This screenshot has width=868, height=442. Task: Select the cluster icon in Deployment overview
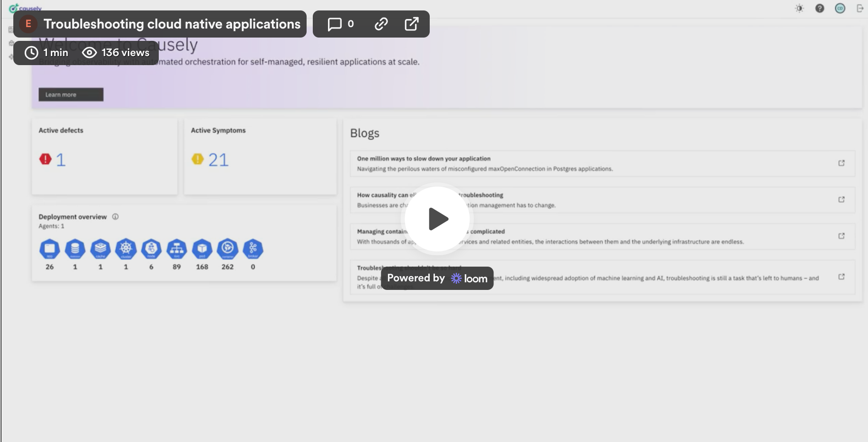126,250
